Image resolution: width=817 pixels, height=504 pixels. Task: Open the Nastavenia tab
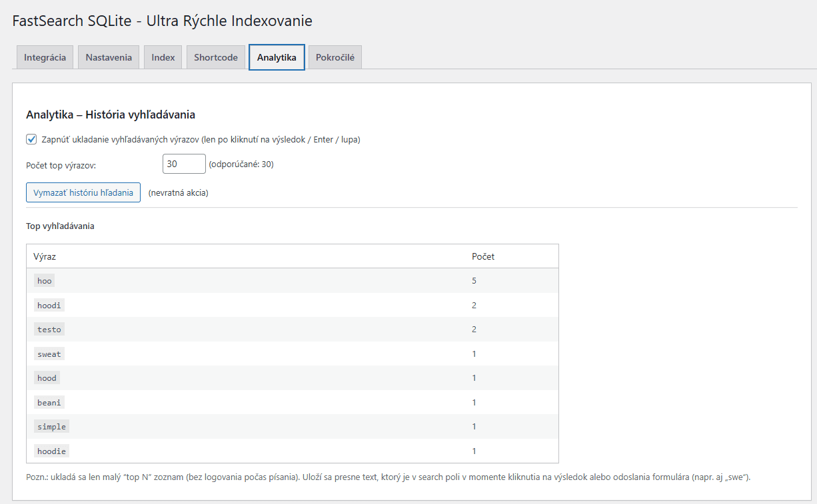point(108,57)
